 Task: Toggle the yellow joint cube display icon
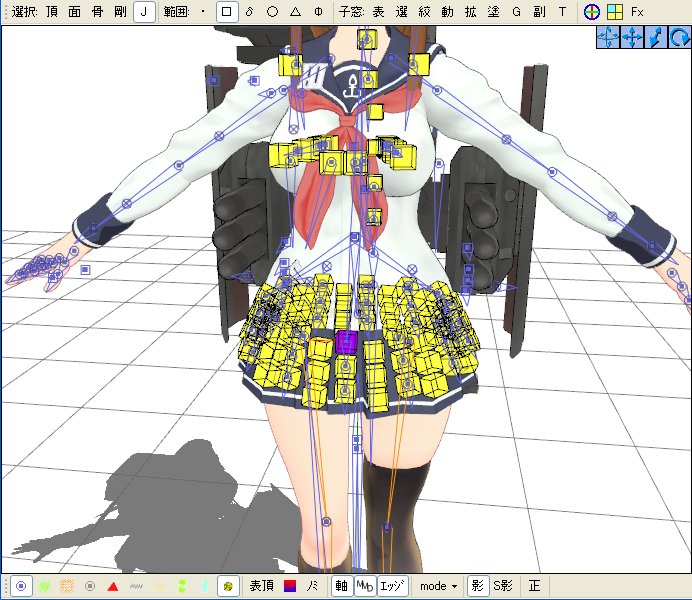coord(228,586)
